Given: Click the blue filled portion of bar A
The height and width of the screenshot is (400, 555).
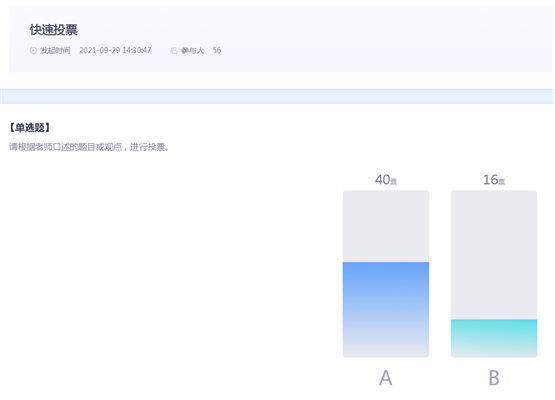Looking at the screenshot, I should tap(386, 310).
